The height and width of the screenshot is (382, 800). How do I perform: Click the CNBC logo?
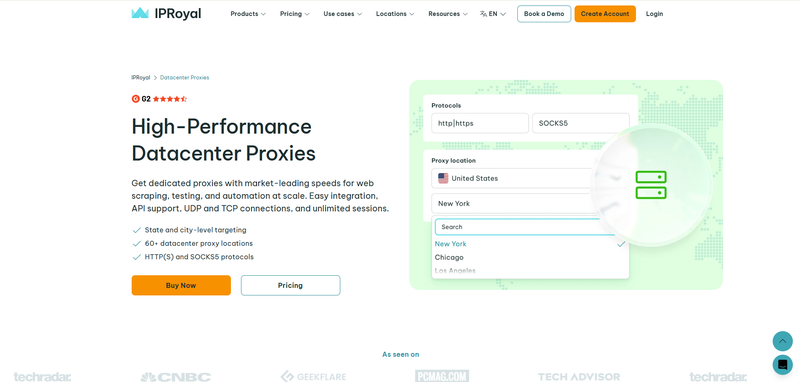[x=176, y=377]
